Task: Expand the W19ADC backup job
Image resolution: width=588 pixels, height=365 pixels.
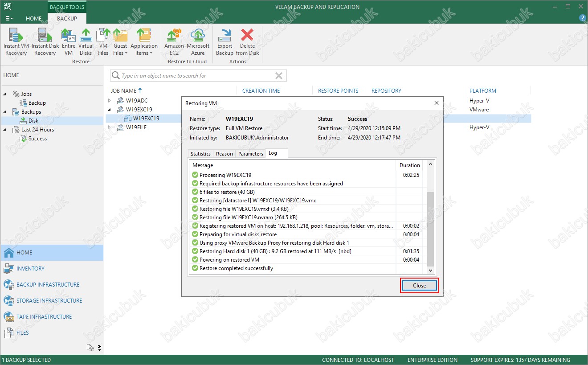Action: 110,101
